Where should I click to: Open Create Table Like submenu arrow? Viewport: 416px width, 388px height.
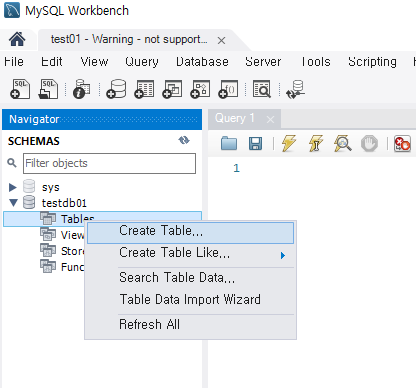pos(283,255)
